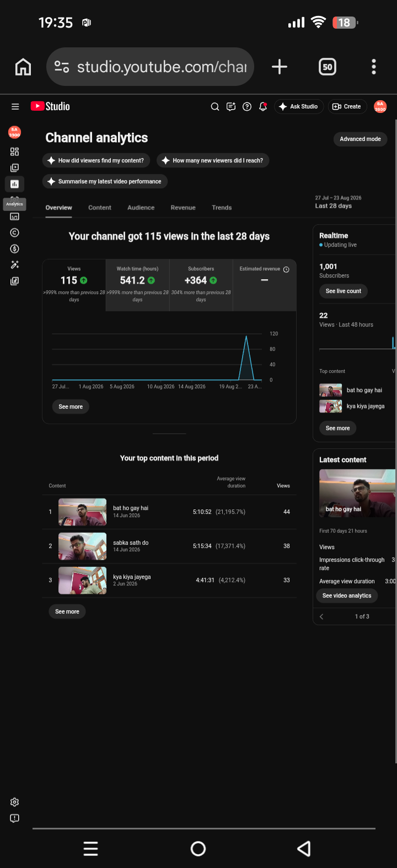Open Settings gear in sidebar
The image size is (397, 868).
[x=14, y=802]
